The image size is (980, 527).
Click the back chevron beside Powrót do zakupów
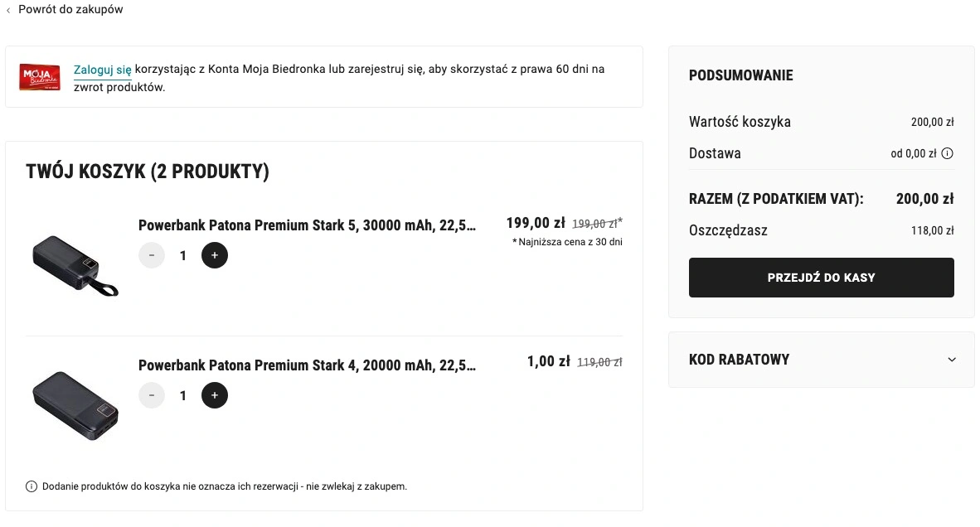(8, 10)
